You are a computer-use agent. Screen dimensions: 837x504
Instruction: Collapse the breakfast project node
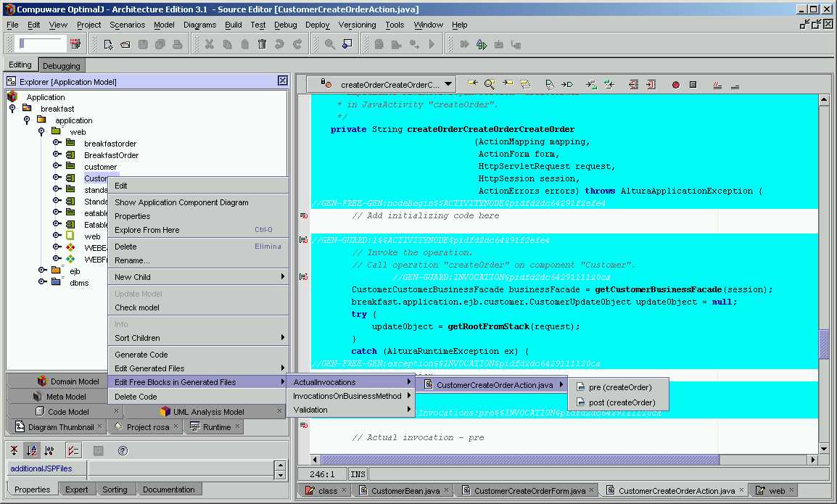(x=13, y=108)
